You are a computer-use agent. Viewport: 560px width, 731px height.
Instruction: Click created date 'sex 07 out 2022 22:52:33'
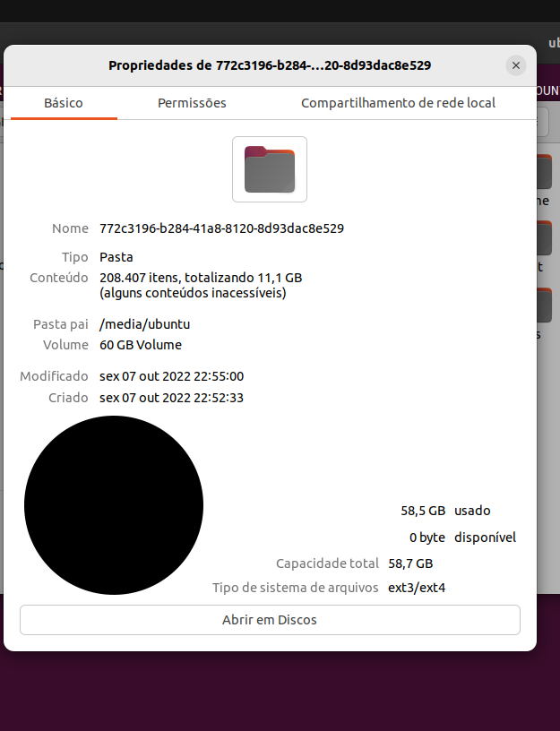point(171,398)
